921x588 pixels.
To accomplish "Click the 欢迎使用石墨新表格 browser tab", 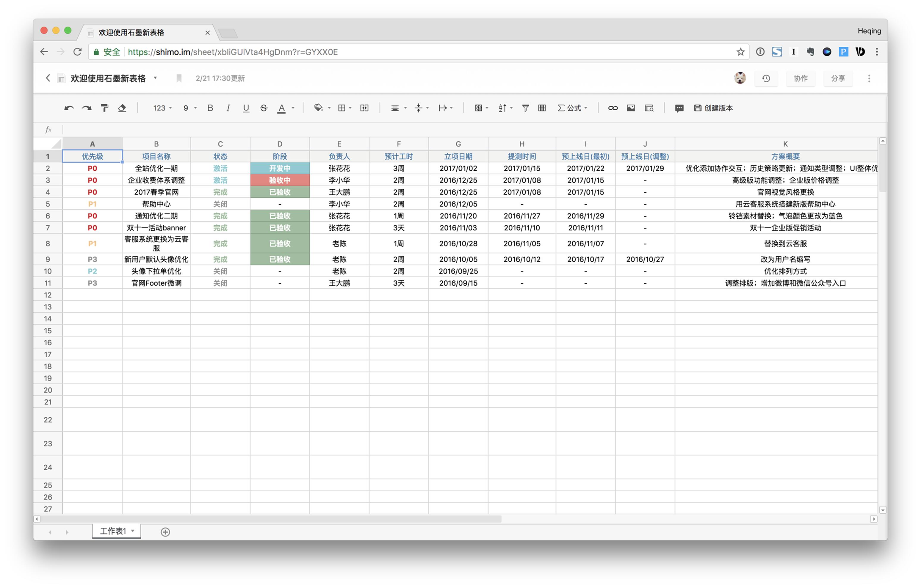I will pos(131,32).
